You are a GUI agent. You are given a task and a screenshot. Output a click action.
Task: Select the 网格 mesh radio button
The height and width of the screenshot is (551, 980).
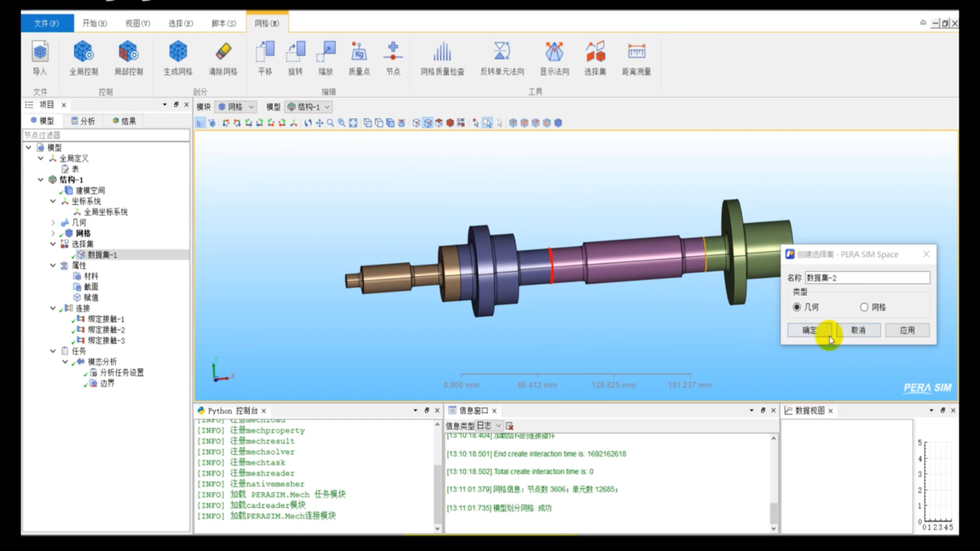click(x=864, y=307)
